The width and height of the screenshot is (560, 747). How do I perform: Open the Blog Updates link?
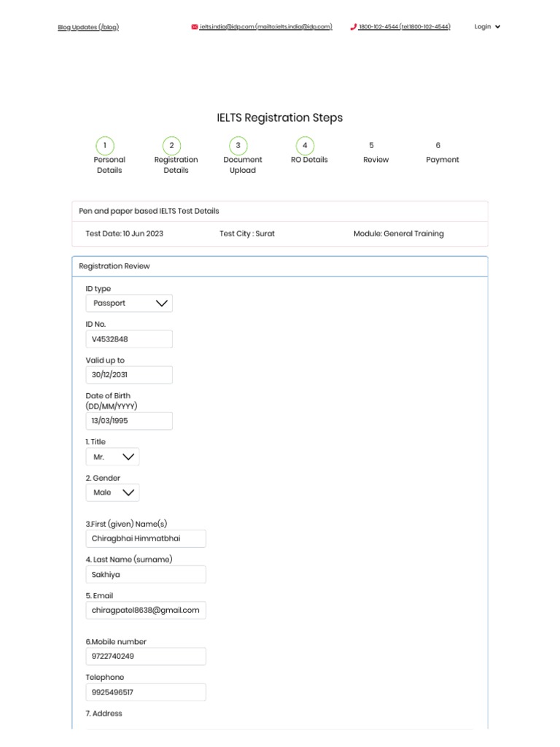tap(88, 27)
